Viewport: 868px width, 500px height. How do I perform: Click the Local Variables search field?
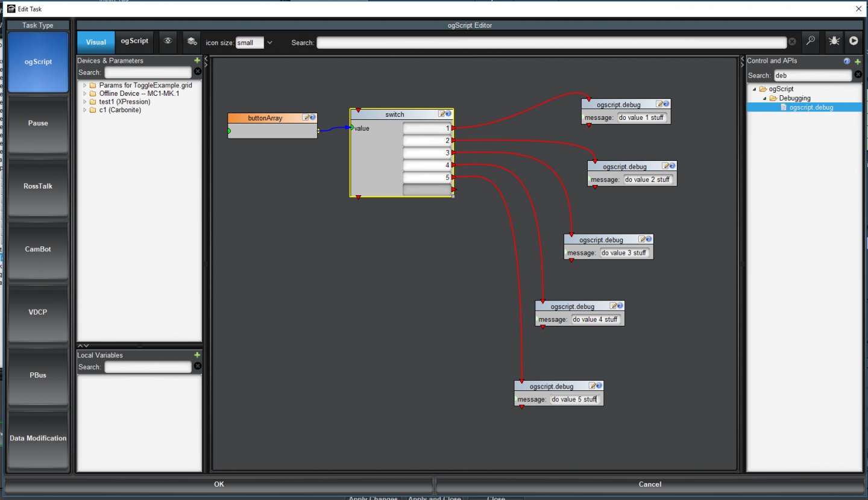pos(148,367)
